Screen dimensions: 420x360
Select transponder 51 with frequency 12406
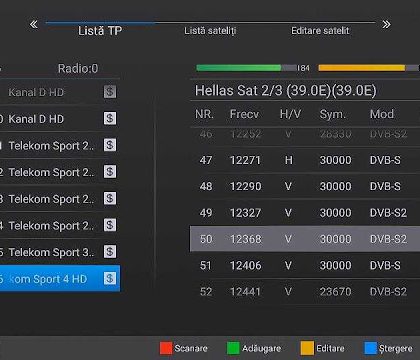coord(305,265)
